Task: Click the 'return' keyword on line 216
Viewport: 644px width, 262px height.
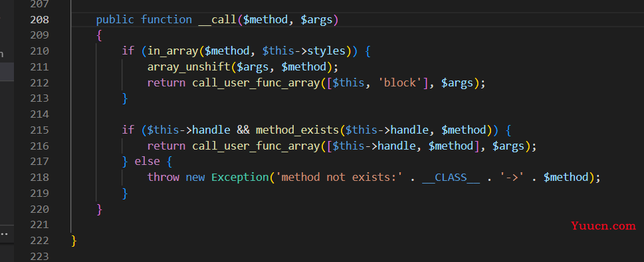Action: [166, 146]
